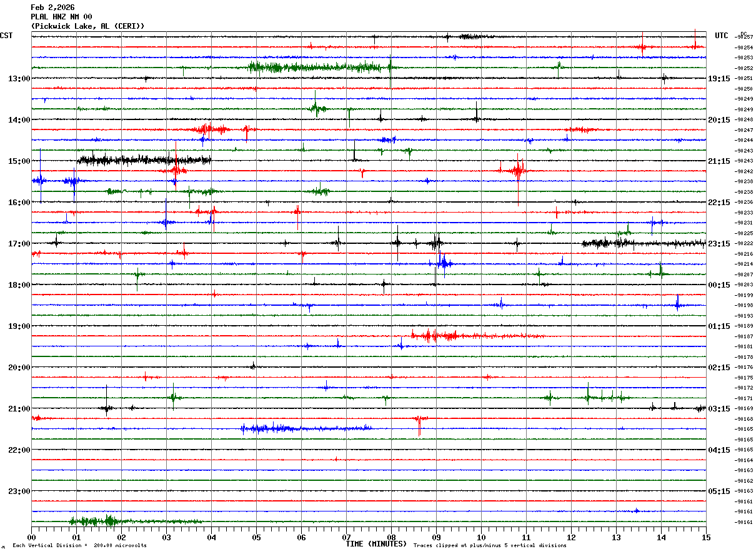
Task: Click the DC offset value '-90244'
Action: pos(744,140)
